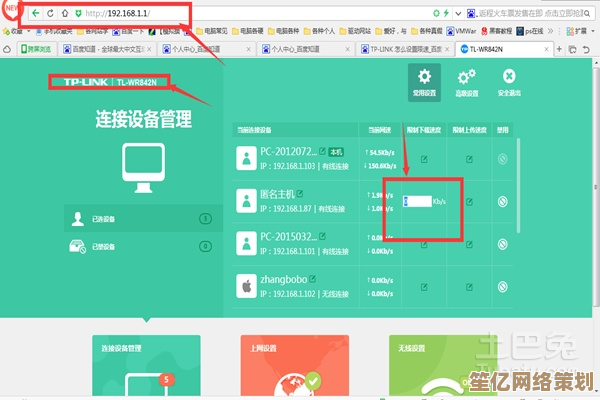Select 已连设备 in left sidebar
This screenshot has height=400, width=600.
(x=140, y=218)
